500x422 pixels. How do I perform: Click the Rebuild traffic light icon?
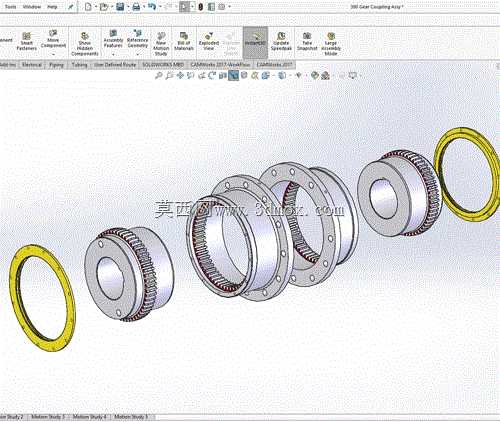pos(200,6)
